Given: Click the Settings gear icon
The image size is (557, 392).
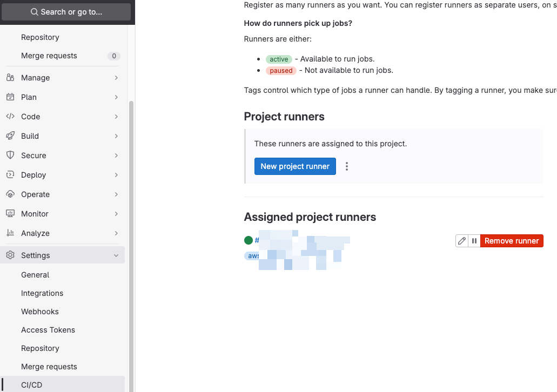Looking at the screenshot, I should click(x=10, y=255).
